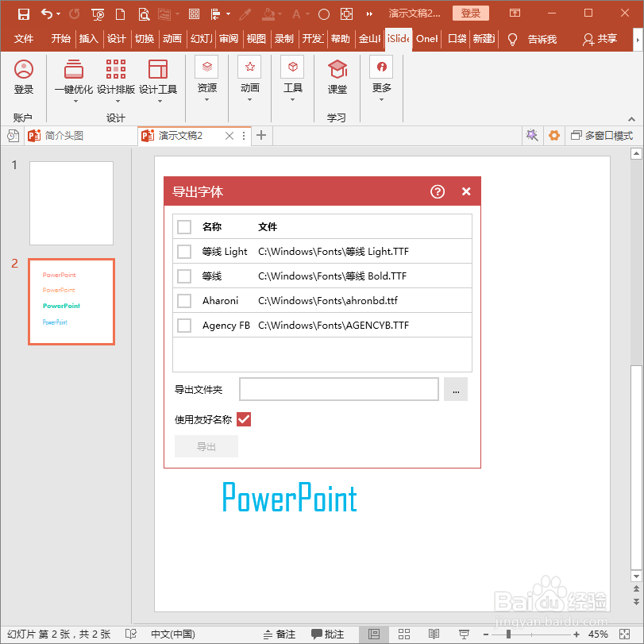The height and width of the screenshot is (644, 644).
Task: Click the Save icon in quick access toolbar
Action: click(23, 14)
